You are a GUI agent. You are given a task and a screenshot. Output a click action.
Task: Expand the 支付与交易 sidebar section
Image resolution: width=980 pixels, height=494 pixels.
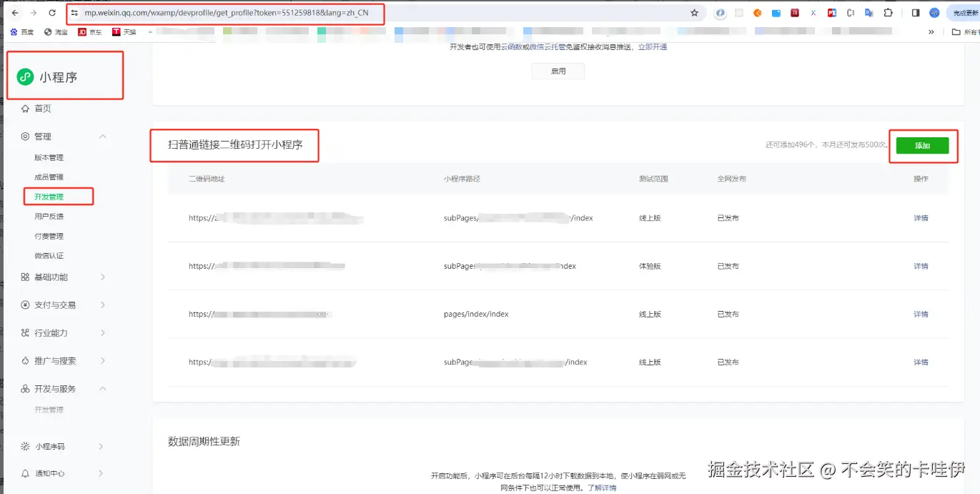click(103, 305)
